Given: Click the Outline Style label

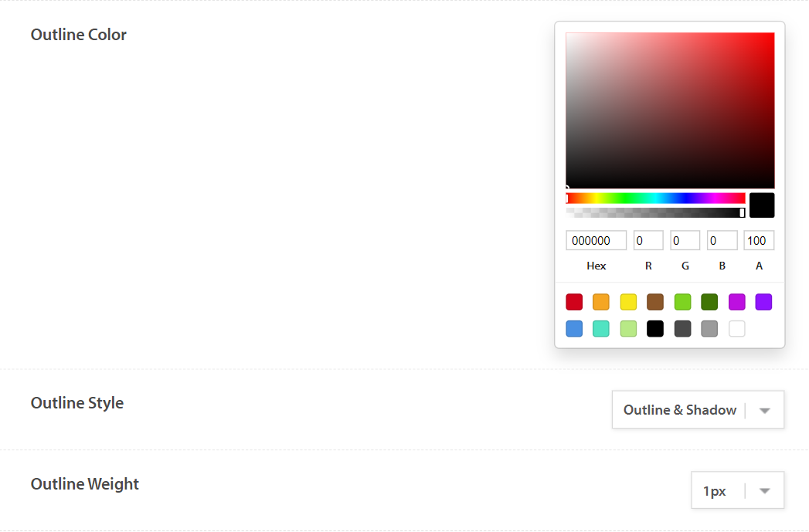Looking at the screenshot, I should tap(76, 402).
